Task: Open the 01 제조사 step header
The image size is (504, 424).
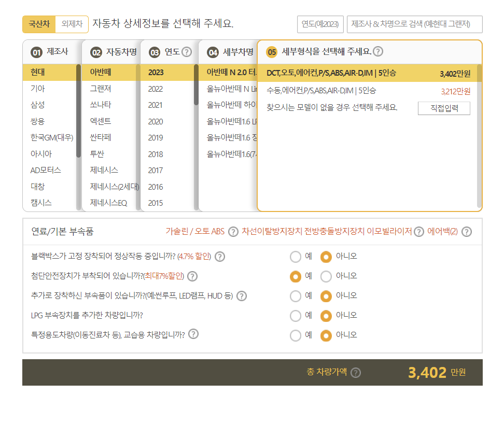Action: (x=52, y=52)
